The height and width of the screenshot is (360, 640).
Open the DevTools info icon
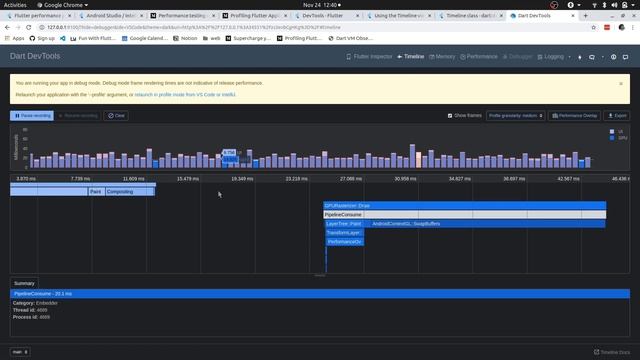(x=613, y=57)
